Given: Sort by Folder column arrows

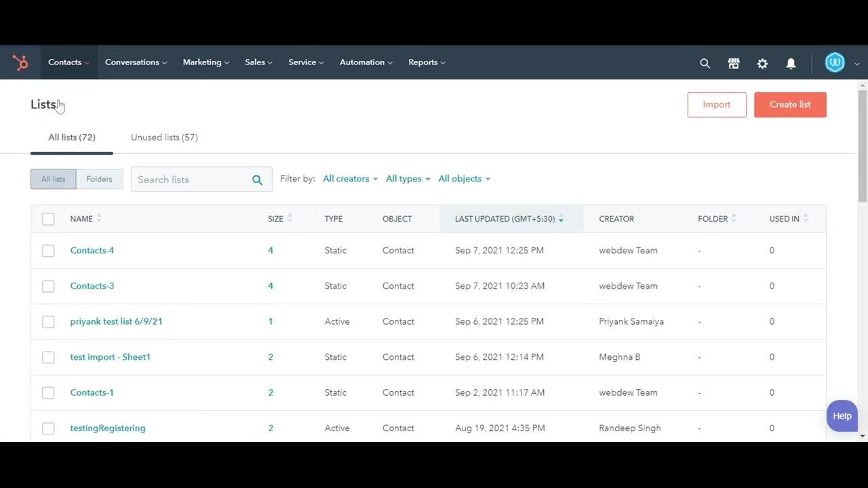Looking at the screenshot, I should [734, 218].
